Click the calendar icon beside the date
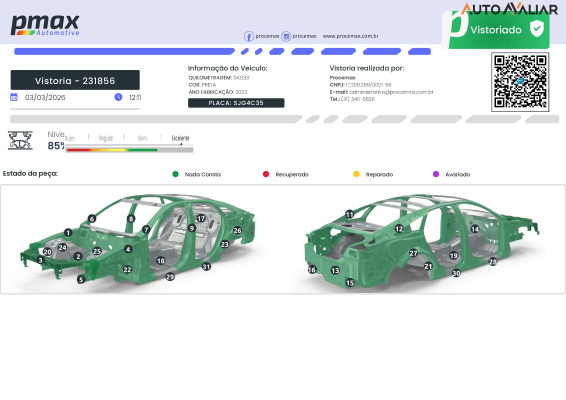 (14, 97)
